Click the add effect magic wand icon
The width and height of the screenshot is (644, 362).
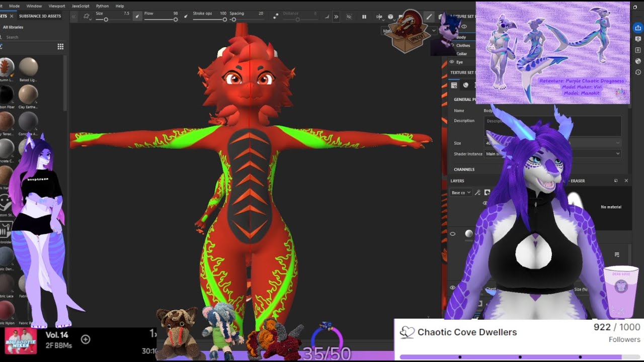pos(477,193)
